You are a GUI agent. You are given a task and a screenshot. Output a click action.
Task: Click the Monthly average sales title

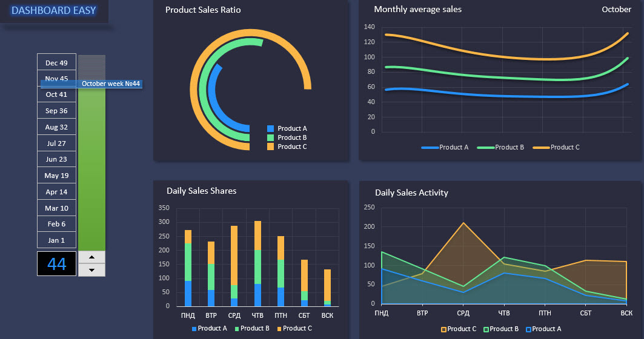pos(417,10)
